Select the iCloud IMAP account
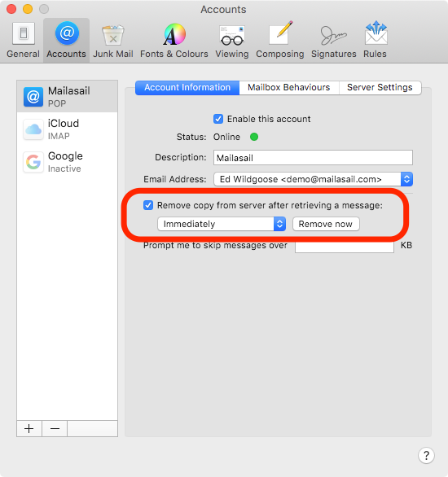The image size is (448, 477). tap(68, 129)
